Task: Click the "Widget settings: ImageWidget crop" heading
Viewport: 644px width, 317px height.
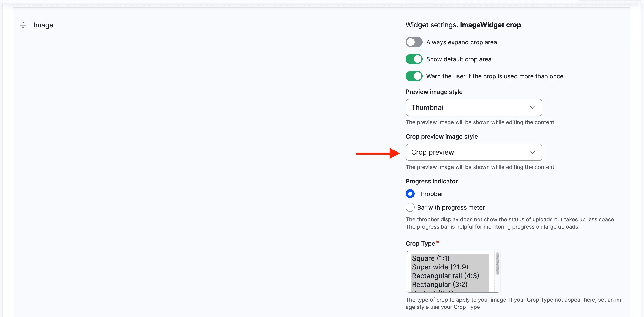Action: click(x=463, y=25)
